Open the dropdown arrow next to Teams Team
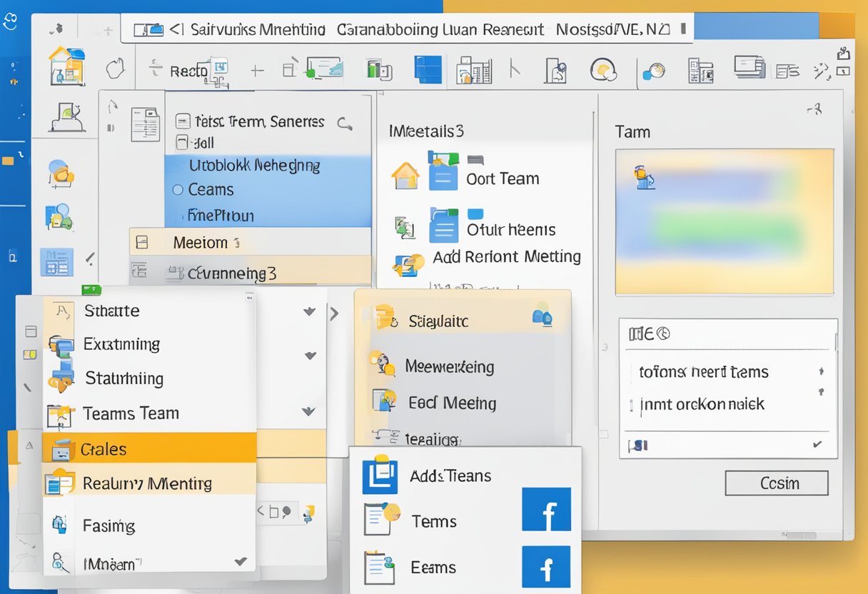This screenshot has width=868, height=594. 308,412
